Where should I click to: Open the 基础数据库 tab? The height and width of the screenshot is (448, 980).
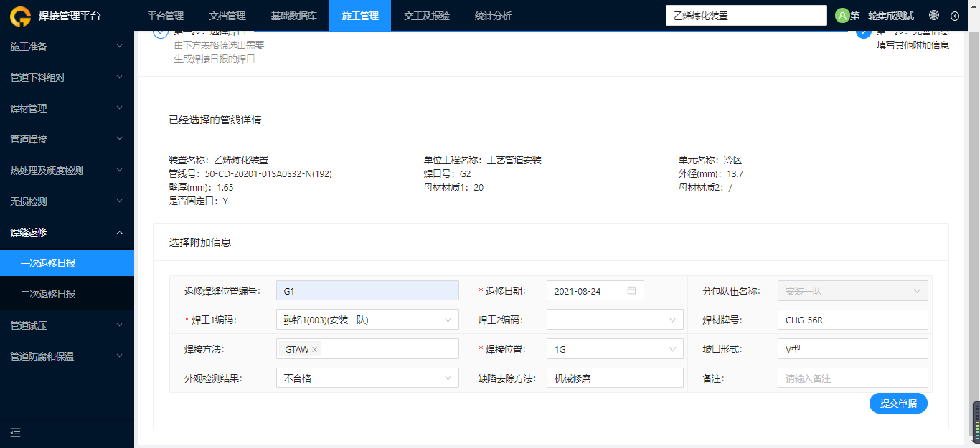click(x=294, y=16)
